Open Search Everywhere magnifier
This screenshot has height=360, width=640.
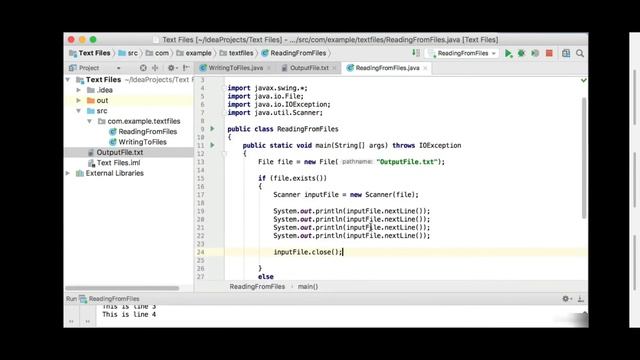pyautogui.click(x=580, y=53)
